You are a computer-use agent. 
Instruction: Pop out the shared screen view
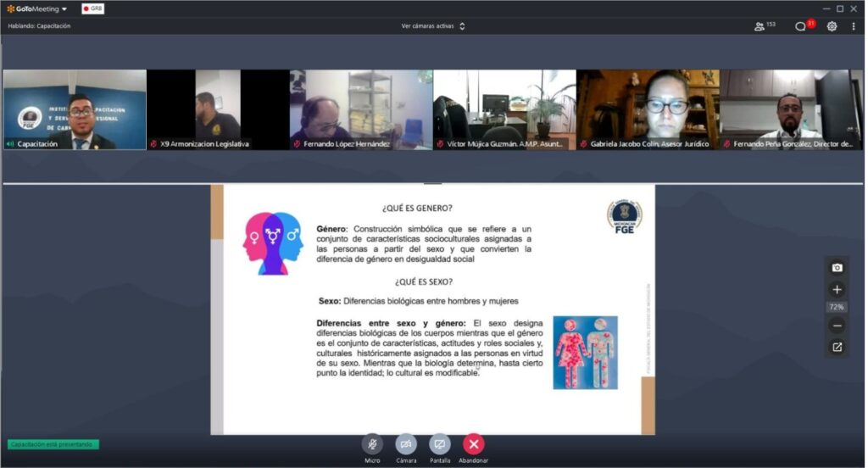tap(837, 347)
